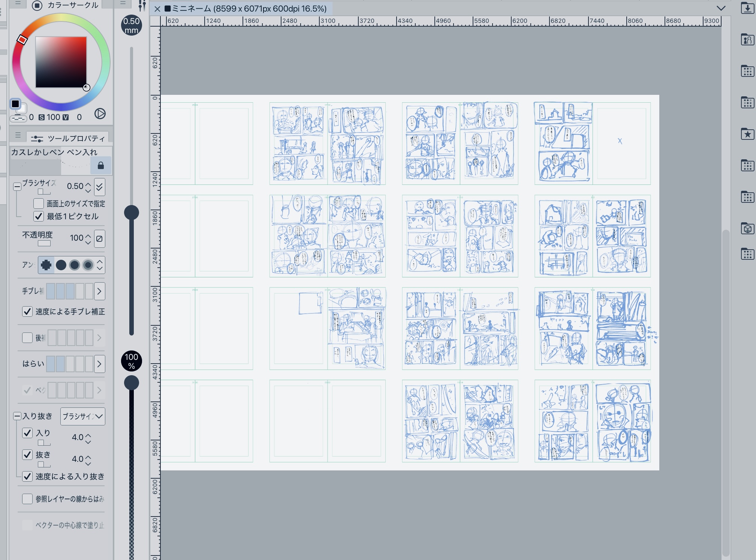Open brush size dynamics settings button

[x=99, y=187]
